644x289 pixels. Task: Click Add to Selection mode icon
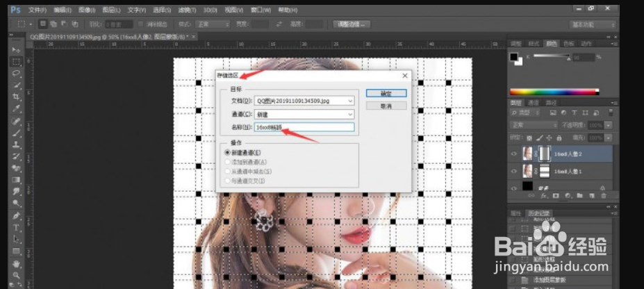pyautogui.click(x=53, y=24)
